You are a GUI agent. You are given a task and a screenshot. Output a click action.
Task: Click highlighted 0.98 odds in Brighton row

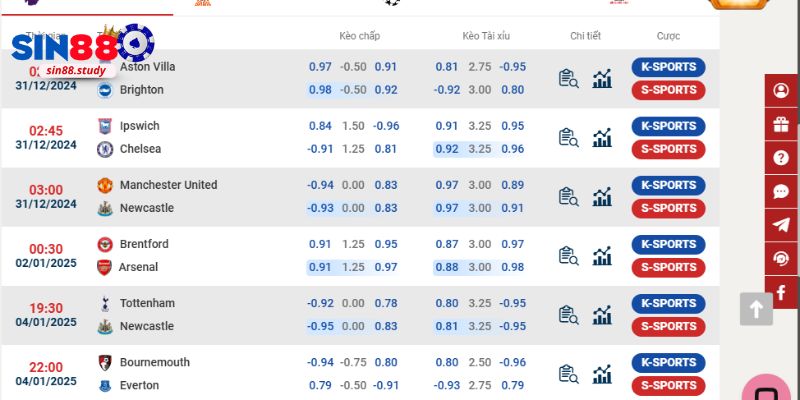[x=320, y=90]
